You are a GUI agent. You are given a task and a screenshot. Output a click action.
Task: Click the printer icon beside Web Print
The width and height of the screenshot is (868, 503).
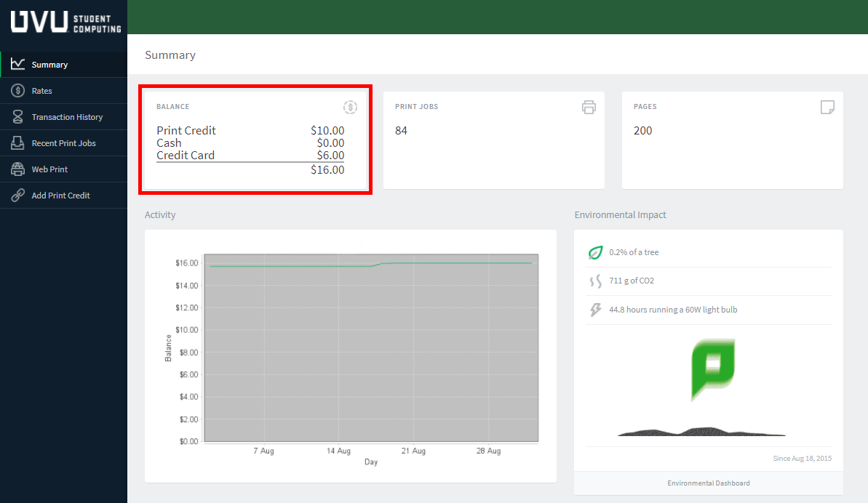click(x=18, y=169)
